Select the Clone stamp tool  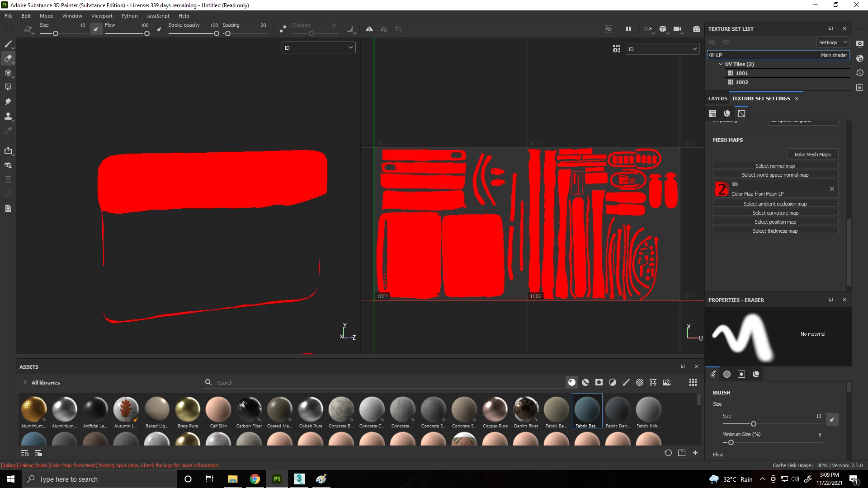click(8, 116)
